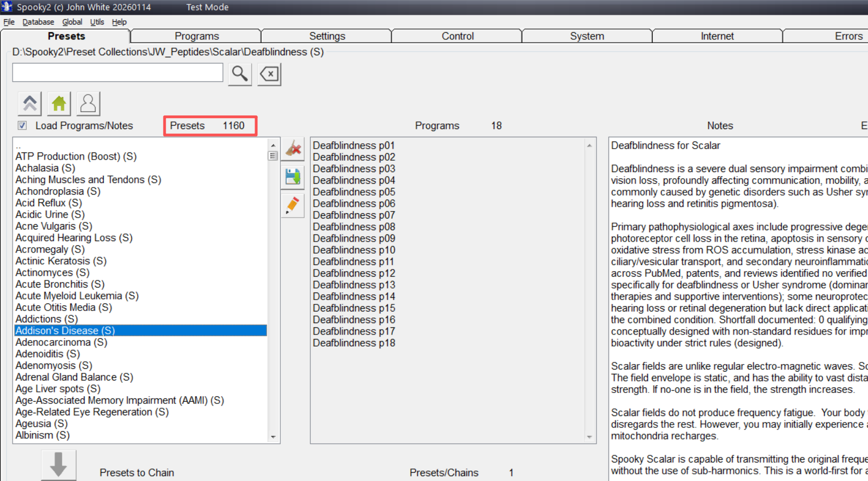The height and width of the screenshot is (481, 868).
Task: Save the preset with the floppy disk icon
Action: point(293,177)
